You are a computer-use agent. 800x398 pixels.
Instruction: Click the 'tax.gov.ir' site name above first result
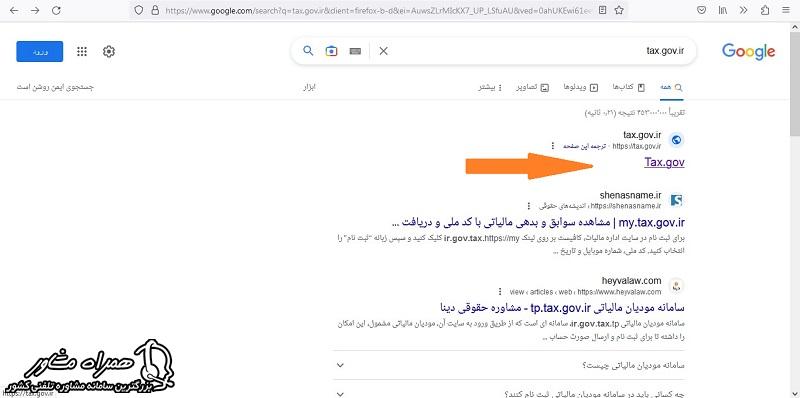(x=642, y=135)
